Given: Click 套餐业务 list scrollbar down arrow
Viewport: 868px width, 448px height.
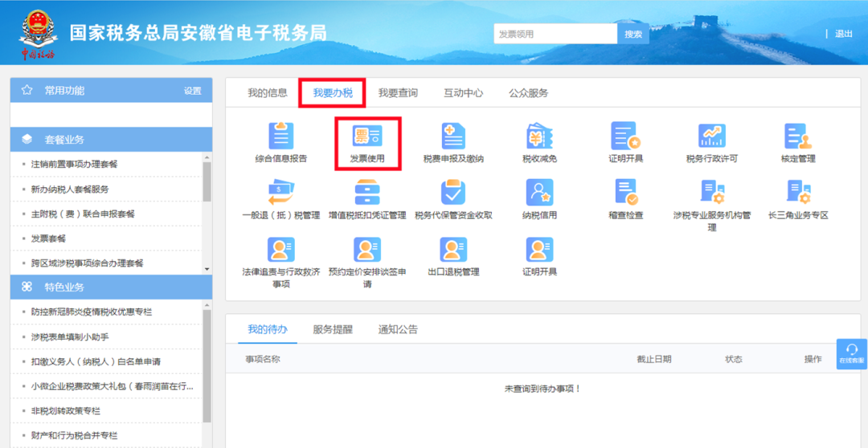Looking at the screenshot, I should coord(207,269).
